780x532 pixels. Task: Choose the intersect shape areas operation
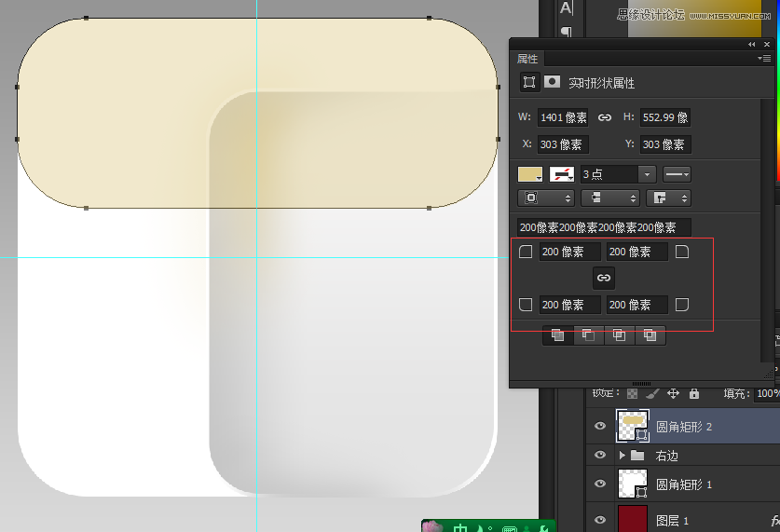click(620, 335)
